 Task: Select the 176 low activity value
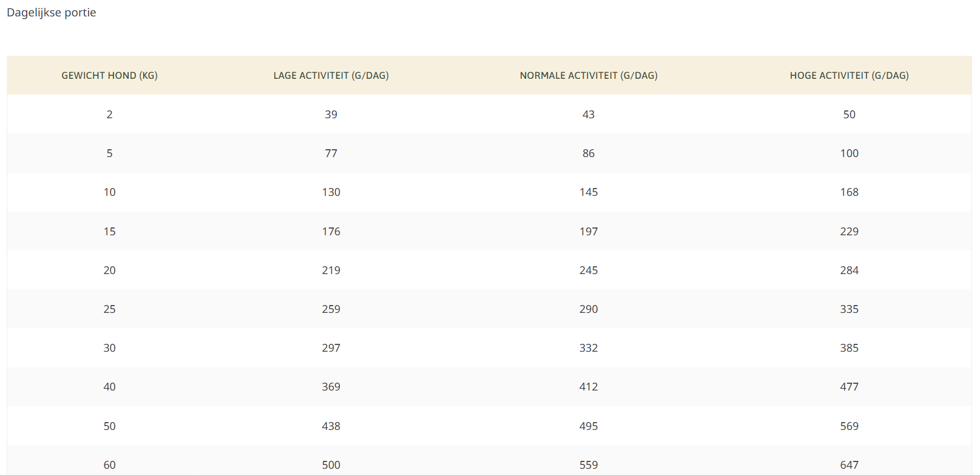click(x=331, y=232)
